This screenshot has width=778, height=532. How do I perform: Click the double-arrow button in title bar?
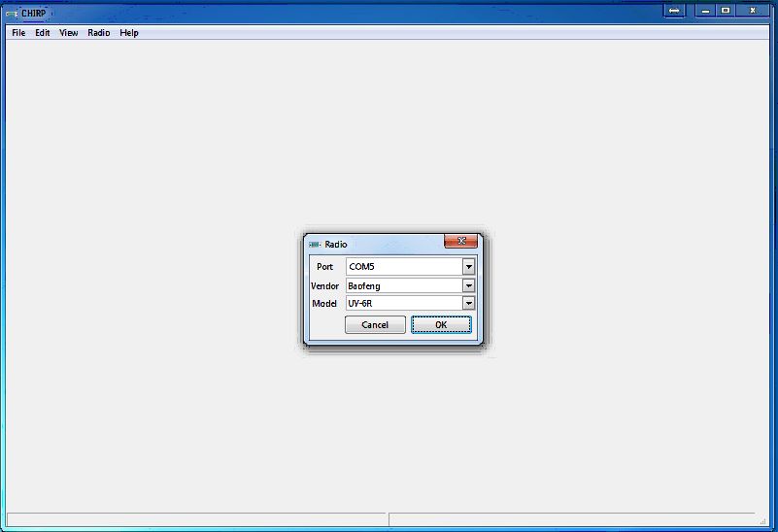tap(674, 11)
